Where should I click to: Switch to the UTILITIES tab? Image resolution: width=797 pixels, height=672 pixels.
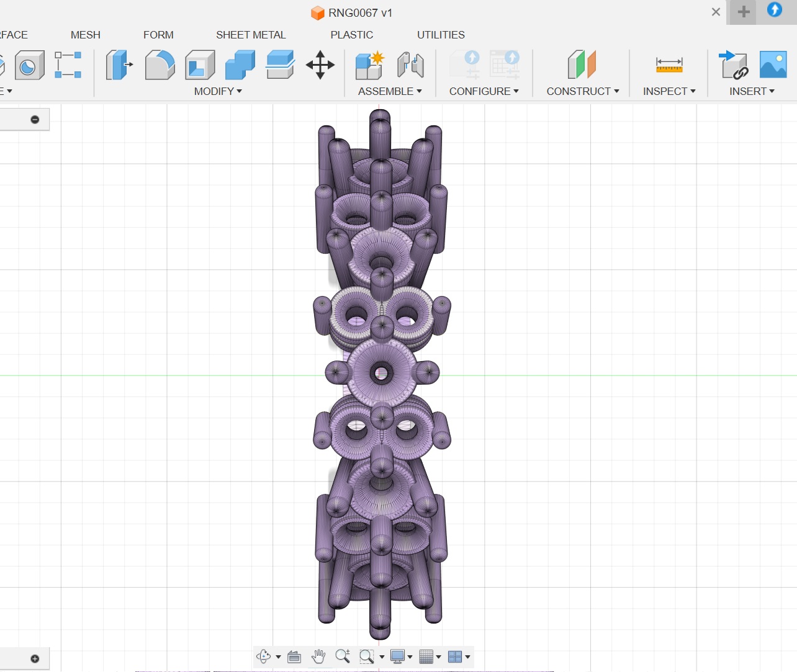441,35
